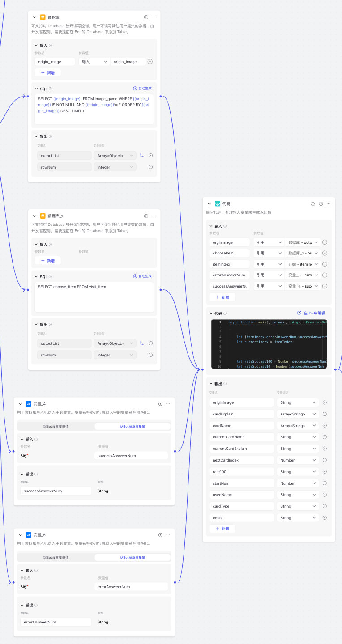
Task: Remove the itemIndex input row
Action: coord(325,264)
